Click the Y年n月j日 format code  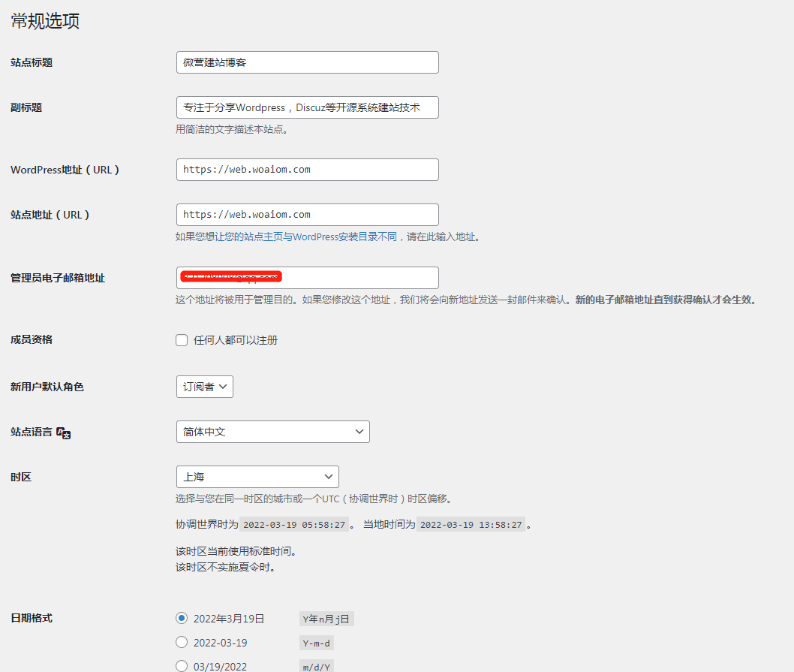pyautogui.click(x=326, y=619)
